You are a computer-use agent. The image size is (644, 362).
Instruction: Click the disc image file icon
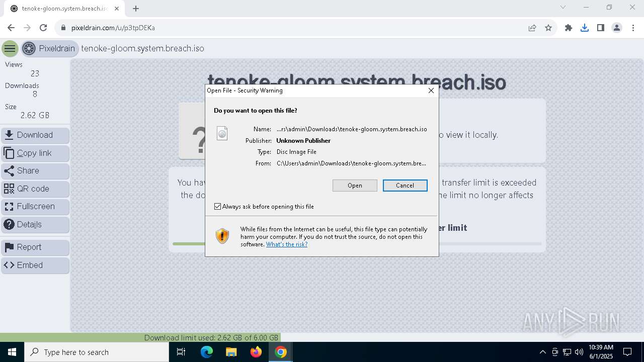pos(222,133)
